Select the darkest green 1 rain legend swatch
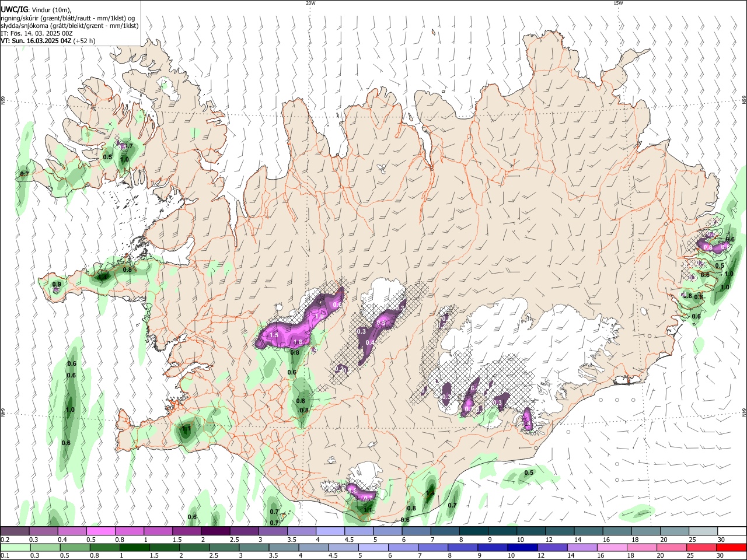Image resolution: width=747 pixels, height=560 pixels. (135, 547)
